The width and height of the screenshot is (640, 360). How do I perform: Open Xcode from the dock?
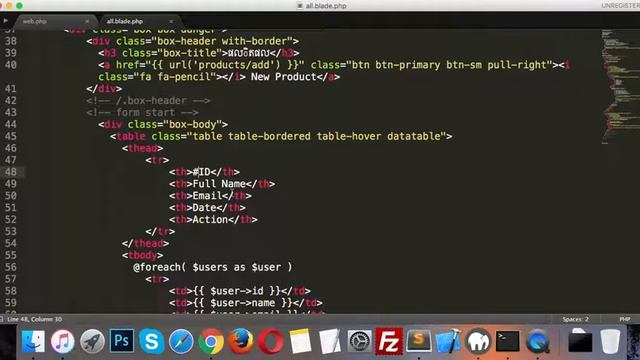(449, 341)
